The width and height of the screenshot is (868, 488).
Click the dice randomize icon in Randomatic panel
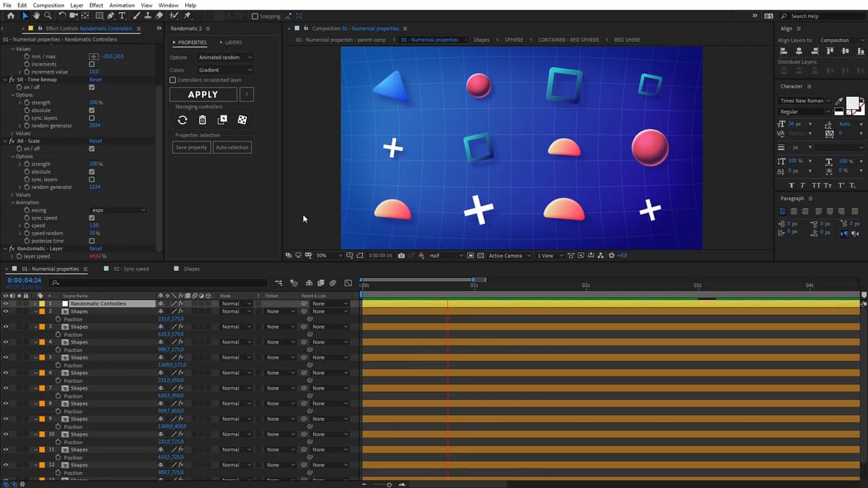pyautogui.click(x=242, y=120)
